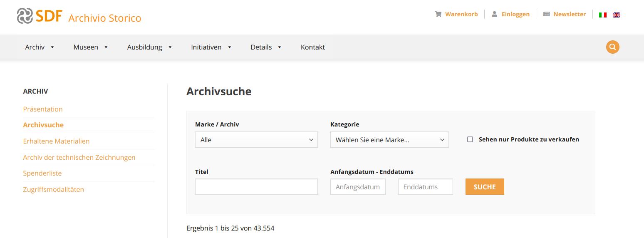Click the SDF logo icon
644x238 pixels.
point(25,16)
